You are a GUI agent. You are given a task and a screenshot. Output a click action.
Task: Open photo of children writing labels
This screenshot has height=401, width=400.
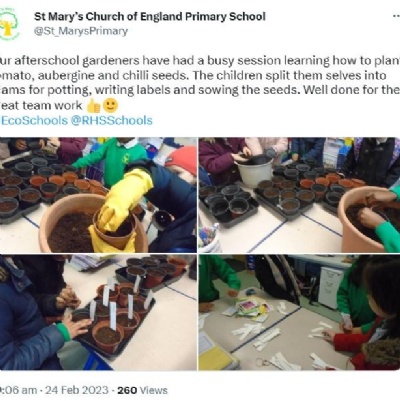[299, 313]
